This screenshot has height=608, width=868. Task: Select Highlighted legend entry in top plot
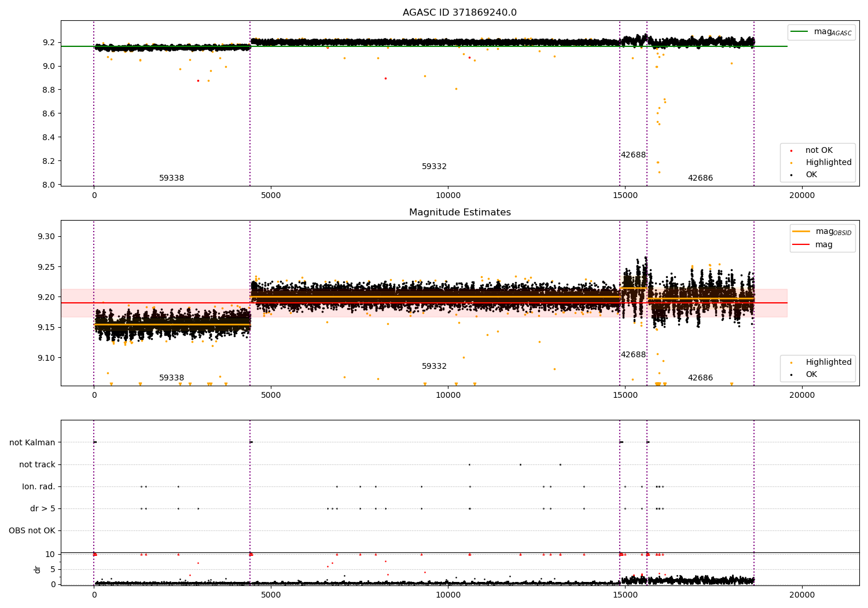click(x=829, y=163)
